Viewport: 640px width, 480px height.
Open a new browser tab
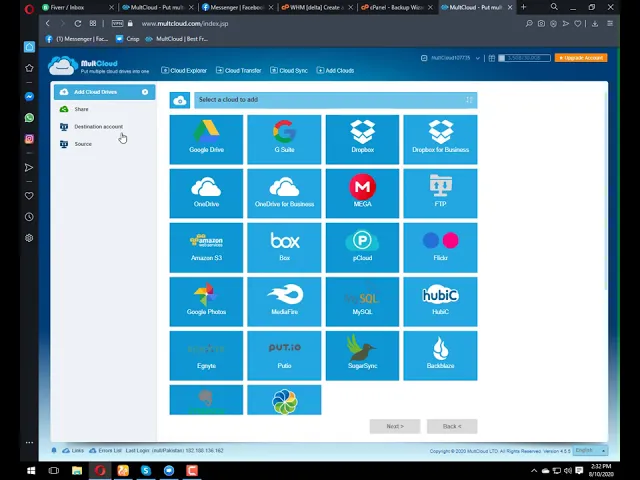coord(524,7)
